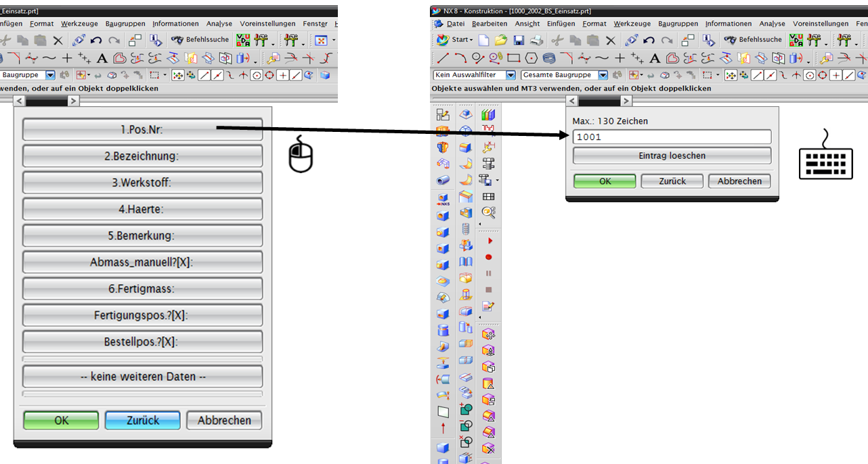The width and height of the screenshot is (868, 464).
Task: Open the Bearbeiten menu
Action: [490, 24]
